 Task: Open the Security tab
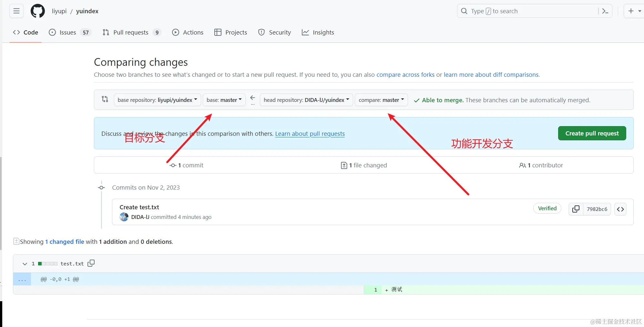tap(275, 32)
